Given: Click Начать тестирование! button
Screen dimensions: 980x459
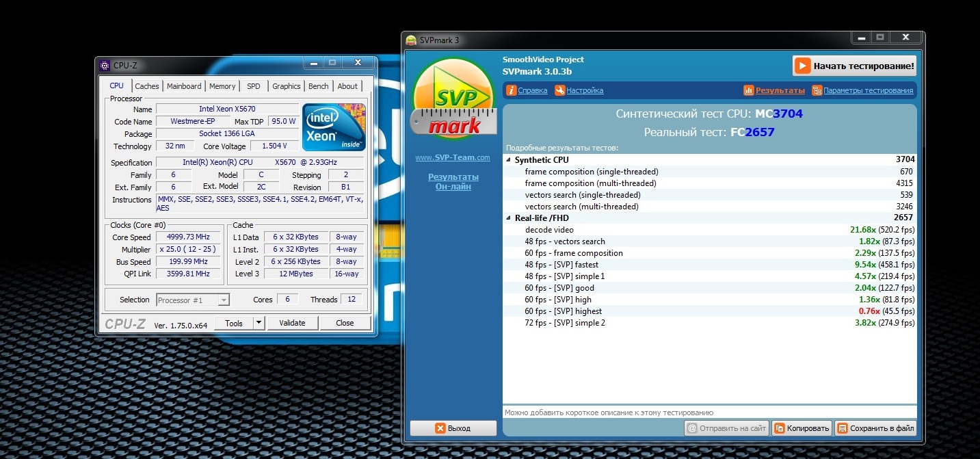Looking at the screenshot, I should point(854,66).
